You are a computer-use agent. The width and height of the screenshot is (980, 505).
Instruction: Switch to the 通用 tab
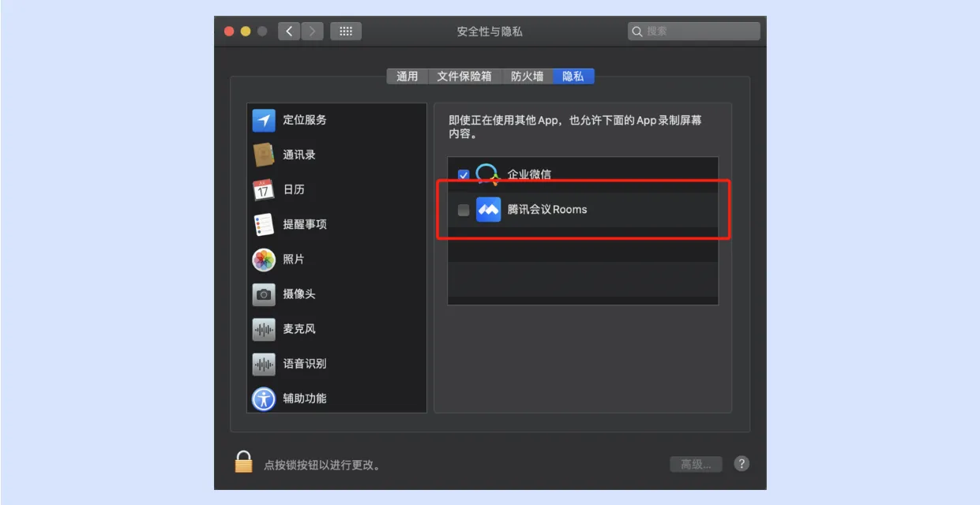pyautogui.click(x=407, y=76)
